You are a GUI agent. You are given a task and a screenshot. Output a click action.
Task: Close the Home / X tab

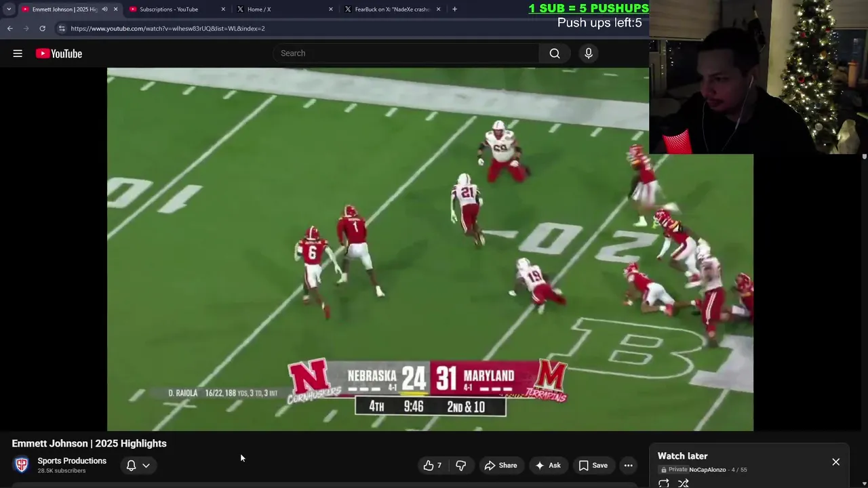[x=331, y=9]
